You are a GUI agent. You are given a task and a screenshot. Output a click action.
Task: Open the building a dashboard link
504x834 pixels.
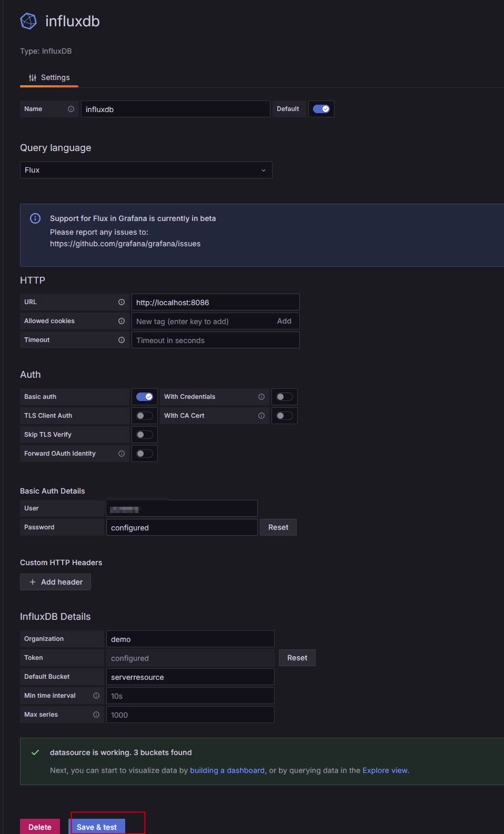[x=227, y=770]
